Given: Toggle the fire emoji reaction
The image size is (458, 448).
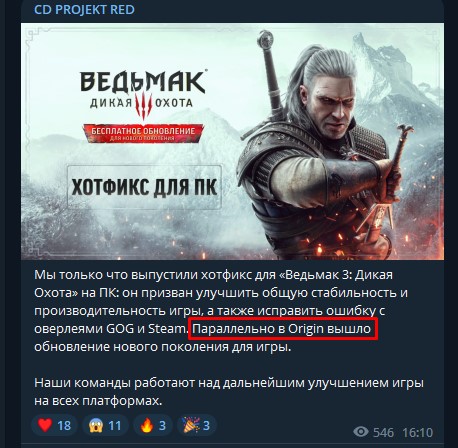Looking at the screenshot, I should point(153,425).
